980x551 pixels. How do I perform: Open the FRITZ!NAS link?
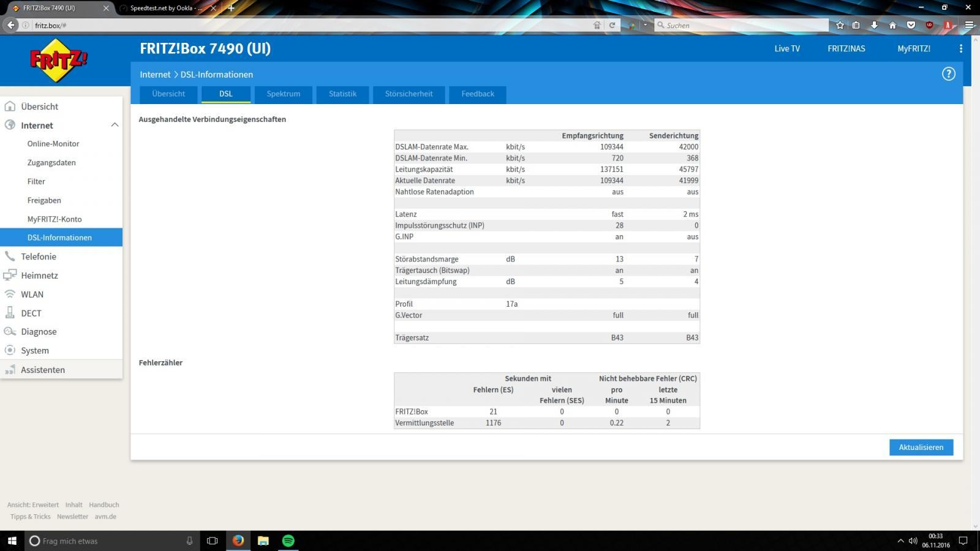846,48
